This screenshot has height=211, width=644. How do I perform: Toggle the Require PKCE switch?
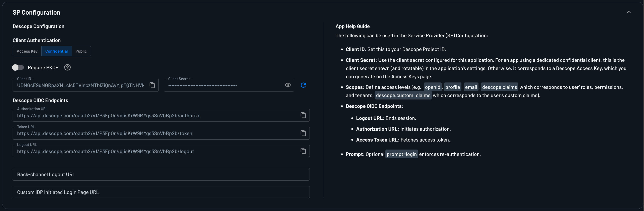tap(18, 67)
